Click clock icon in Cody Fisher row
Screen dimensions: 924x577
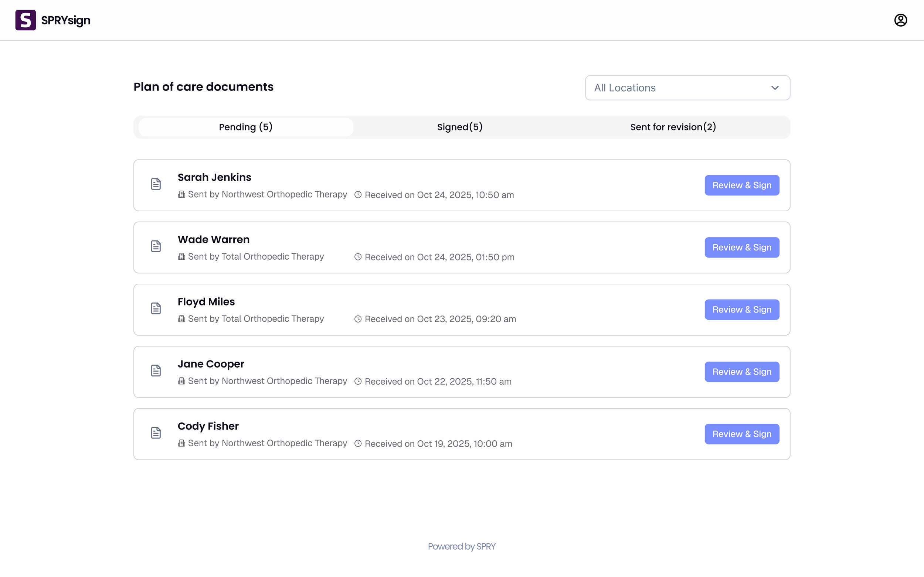pyautogui.click(x=358, y=443)
